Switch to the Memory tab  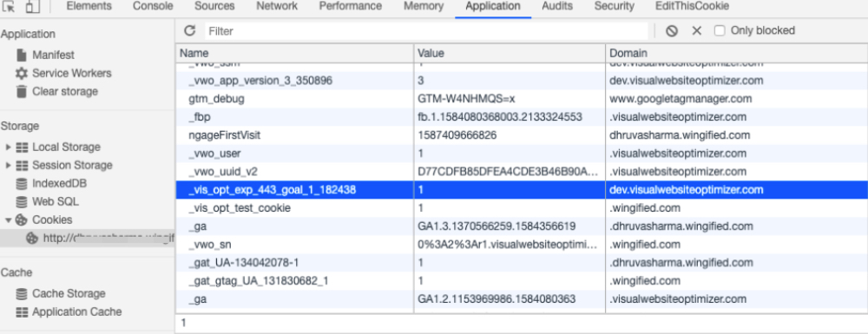tap(424, 6)
